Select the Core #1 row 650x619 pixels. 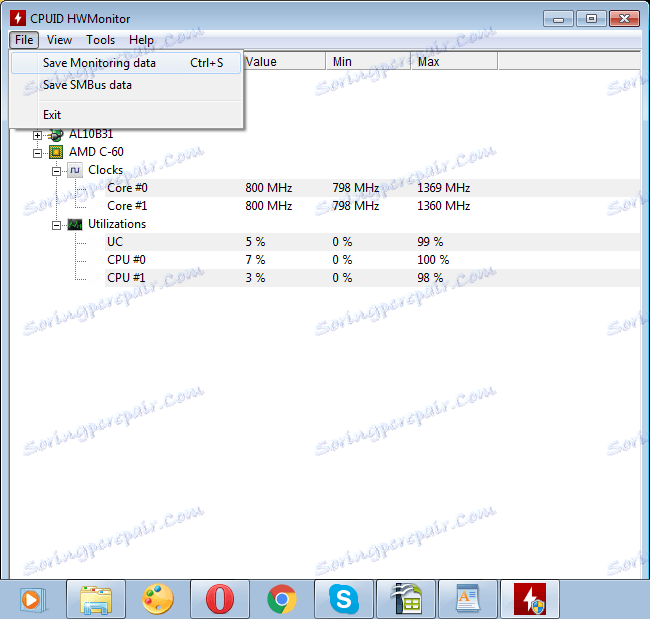[372, 206]
